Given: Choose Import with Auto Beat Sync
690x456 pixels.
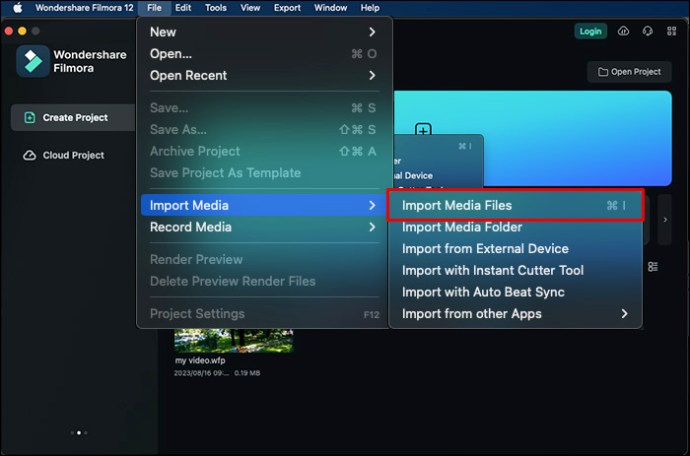Looking at the screenshot, I should 483,292.
